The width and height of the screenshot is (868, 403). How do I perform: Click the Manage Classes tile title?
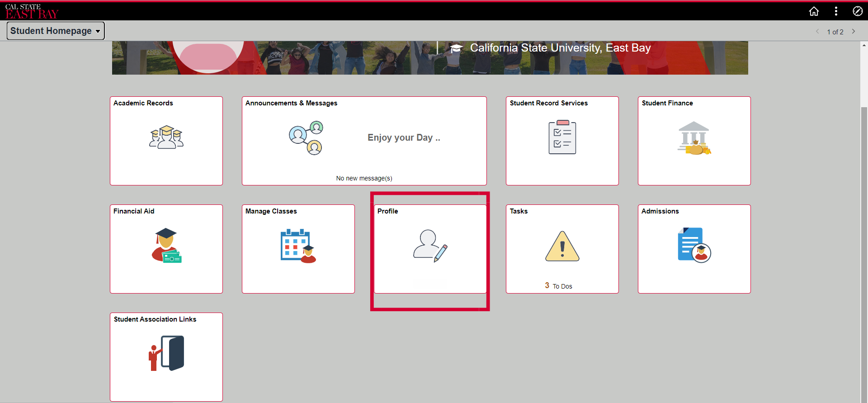coord(271,211)
